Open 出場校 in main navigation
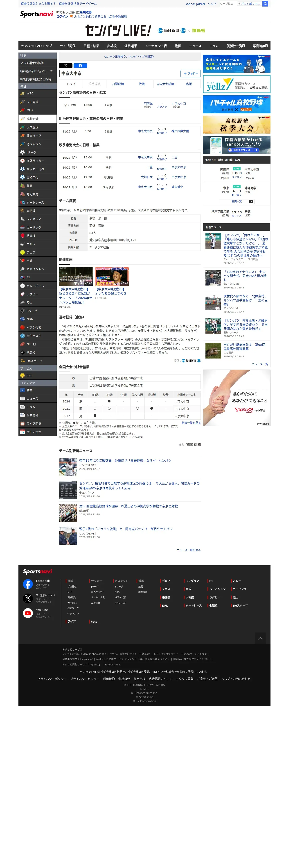 click(112, 46)
